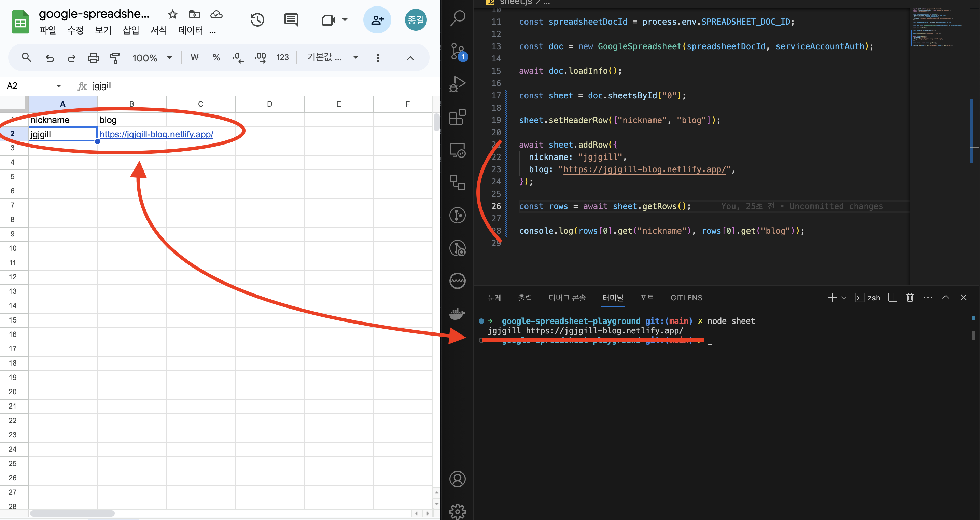980x520 pixels.
Task: Open the comments icon in Sheets header
Action: (291, 20)
